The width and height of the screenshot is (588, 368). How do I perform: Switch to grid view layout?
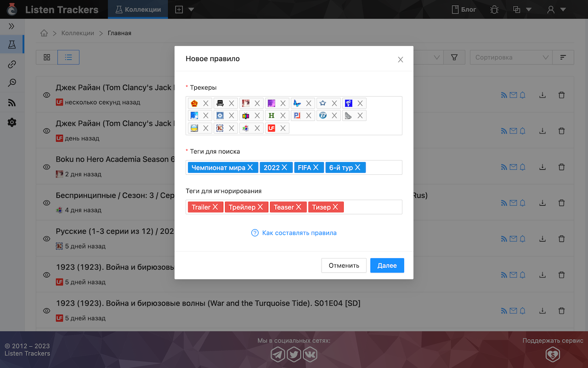point(46,57)
